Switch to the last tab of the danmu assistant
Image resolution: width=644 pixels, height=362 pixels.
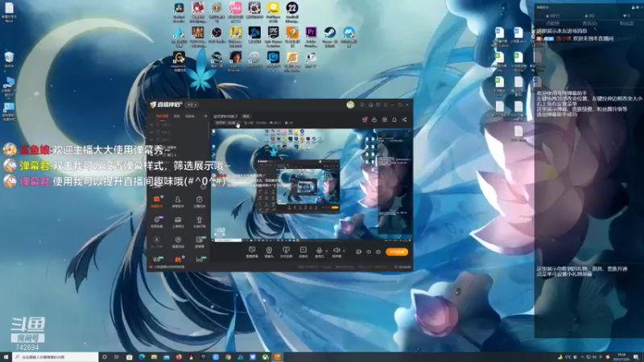pyautogui.click(x=626, y=23)
